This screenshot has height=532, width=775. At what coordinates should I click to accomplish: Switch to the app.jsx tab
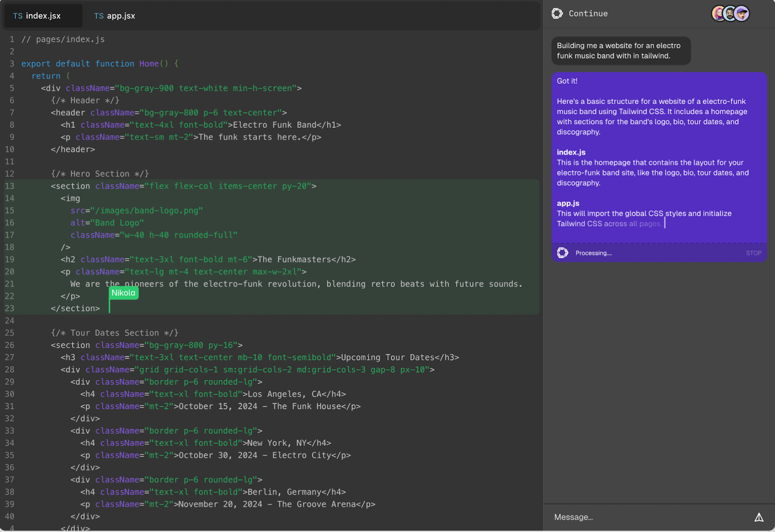point(115,16)
